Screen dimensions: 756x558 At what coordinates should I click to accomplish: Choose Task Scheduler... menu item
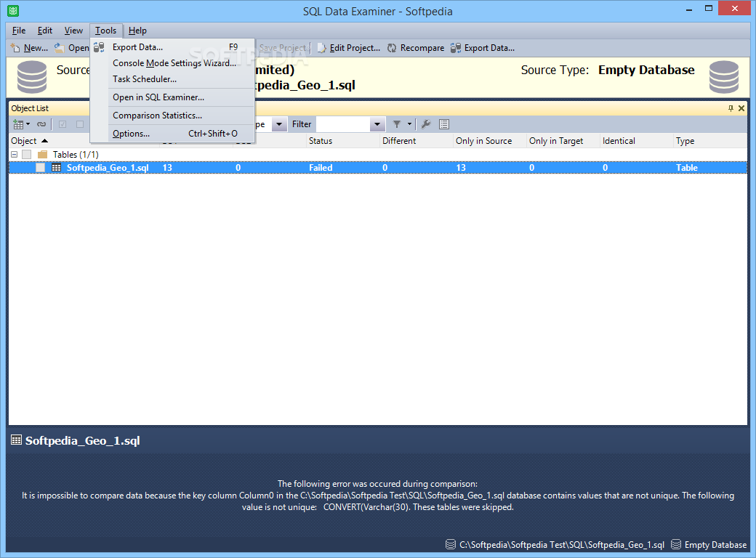point(172,79)
